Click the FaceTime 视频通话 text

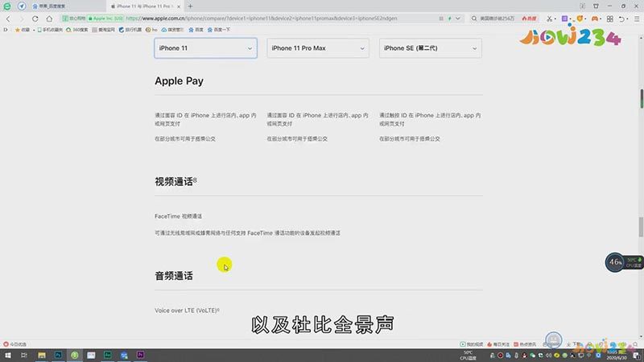(178, 216)
